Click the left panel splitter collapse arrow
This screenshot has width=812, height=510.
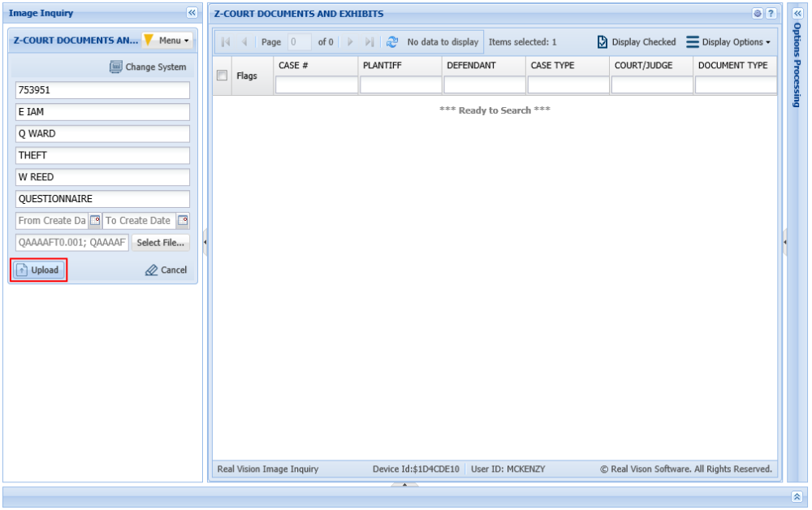205,242
